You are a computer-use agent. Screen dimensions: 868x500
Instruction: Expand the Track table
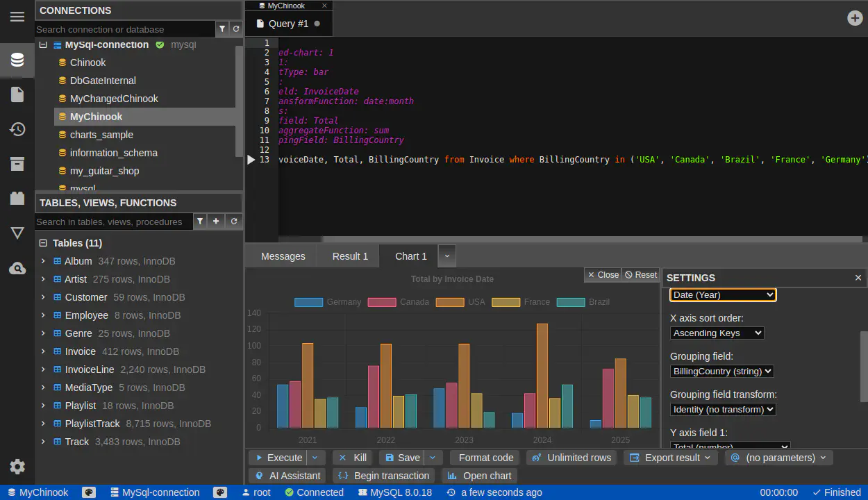click(x=43, y=442)
